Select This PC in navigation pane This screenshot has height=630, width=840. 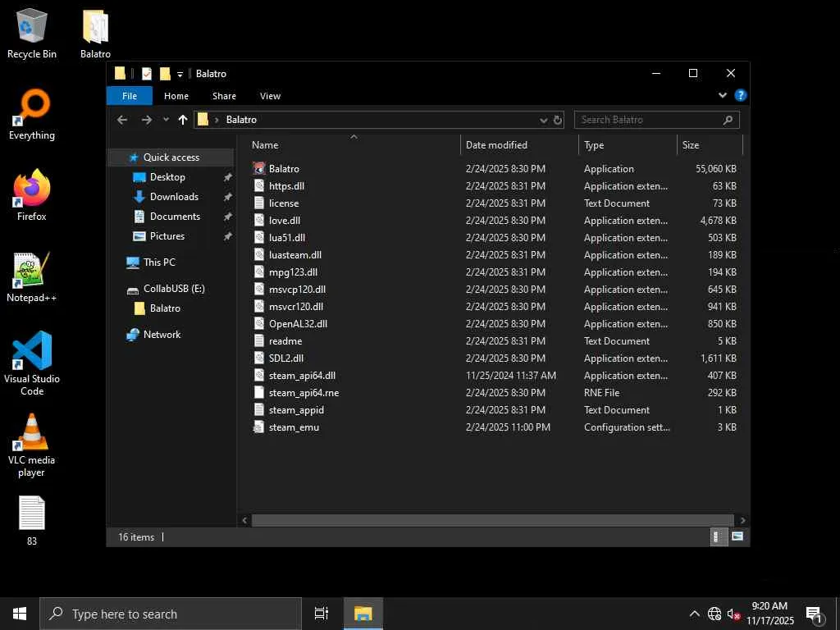159,262
